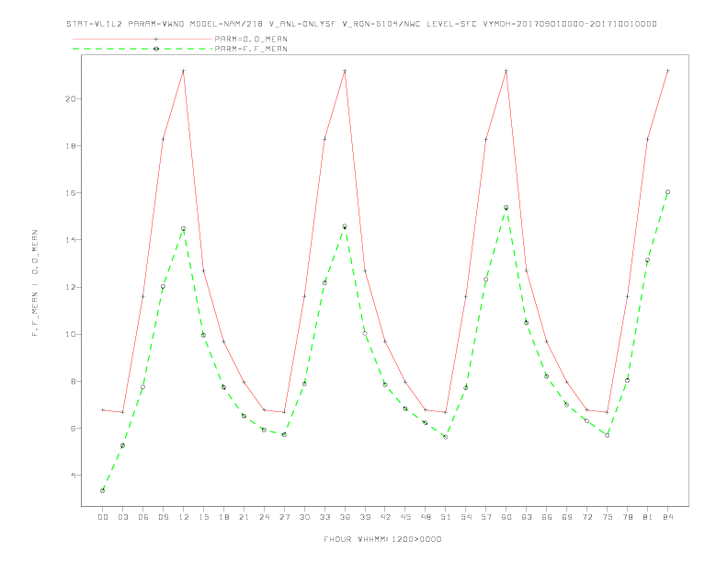Click the FHOUR VHHMM x-axis title
The width and height of the screenshot is (728, 563).
pos(382,539)
